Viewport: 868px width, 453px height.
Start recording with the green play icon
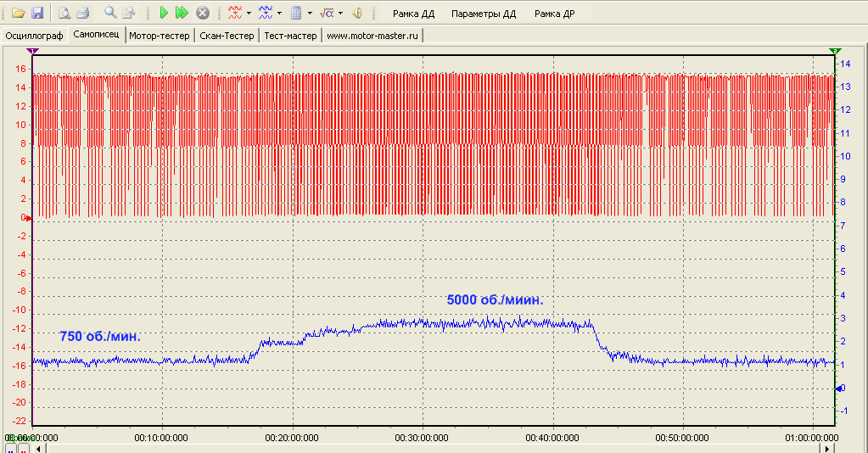click(164, 13)
